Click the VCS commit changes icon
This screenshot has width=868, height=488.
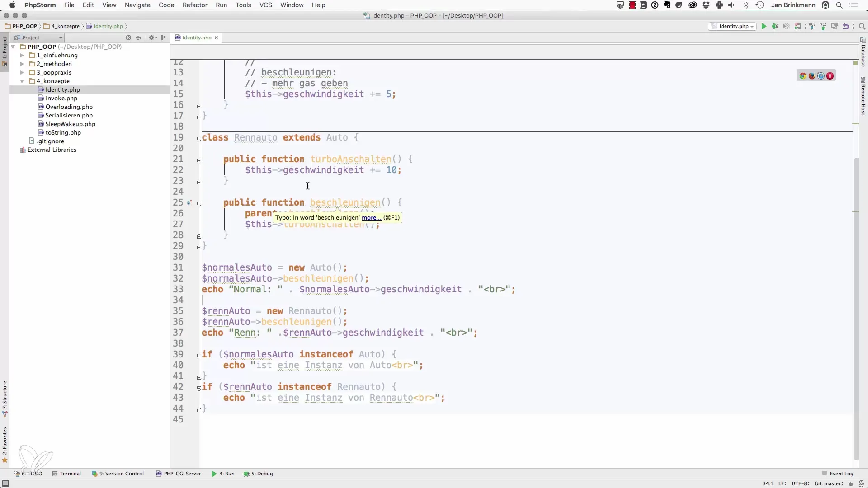824,26
